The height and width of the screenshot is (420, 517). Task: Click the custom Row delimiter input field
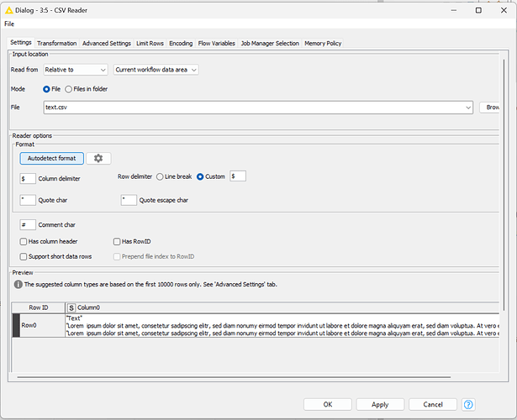coord(238,176)
